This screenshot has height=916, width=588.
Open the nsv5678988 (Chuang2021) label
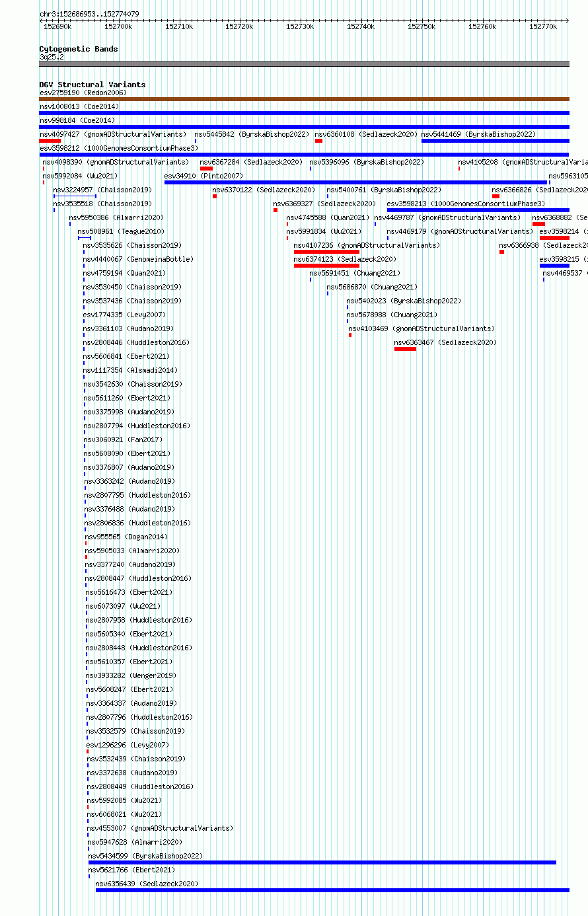392,315
